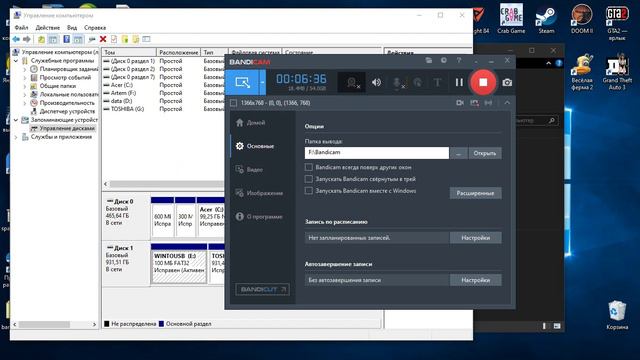The image size is (640, 360).
Task: Toggle webcam overlay icon in Bandicam
Action: point(352,83)
